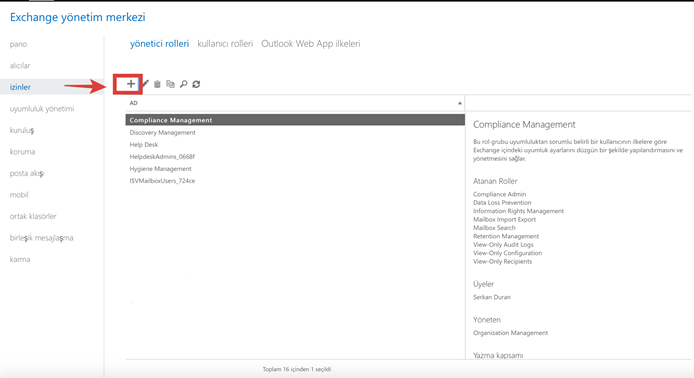Screen dimensions: 694x378
Task: Click the Üyeler heading
Action: [x=483, y=284]
